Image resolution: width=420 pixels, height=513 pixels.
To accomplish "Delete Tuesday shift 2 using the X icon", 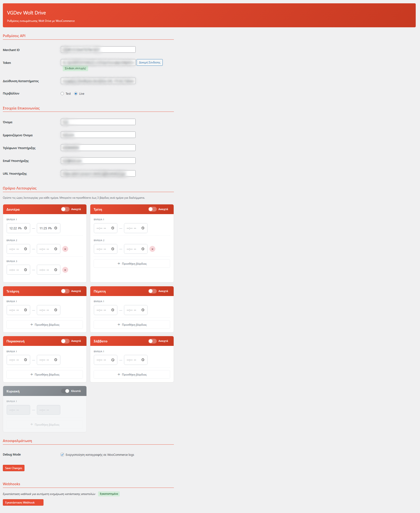I will click(x=152, y=249).
